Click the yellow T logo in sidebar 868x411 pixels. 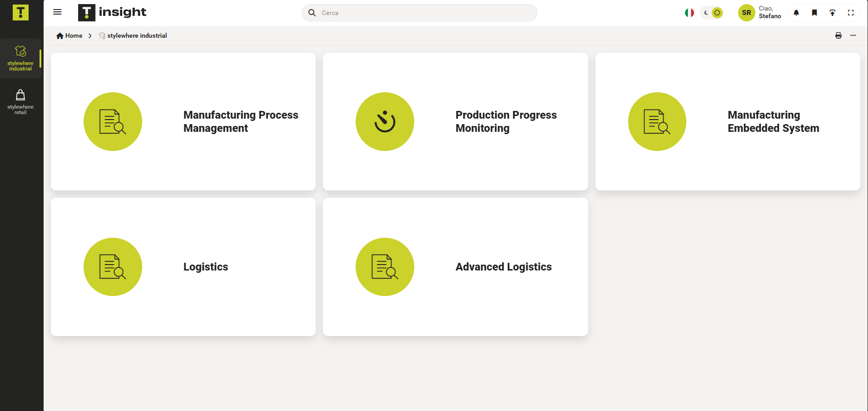point(20,12)
